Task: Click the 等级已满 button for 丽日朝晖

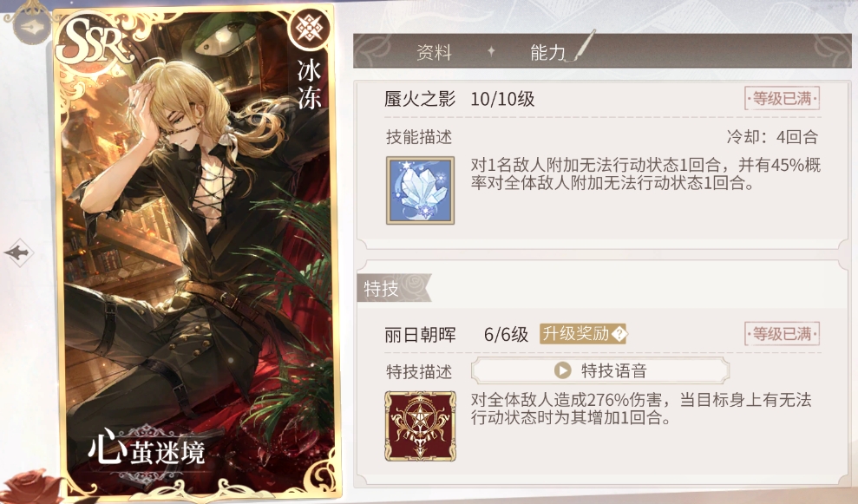Action: point(782,333)
